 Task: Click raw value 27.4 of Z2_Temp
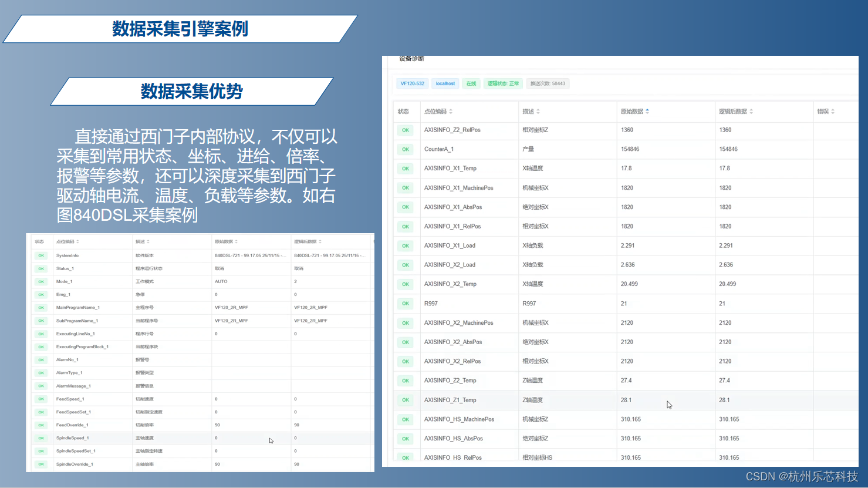click(626, 381)
